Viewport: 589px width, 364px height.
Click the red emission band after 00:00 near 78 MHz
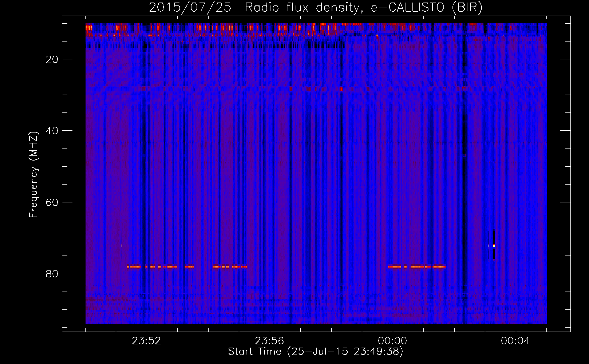click(x=417, y=266)
